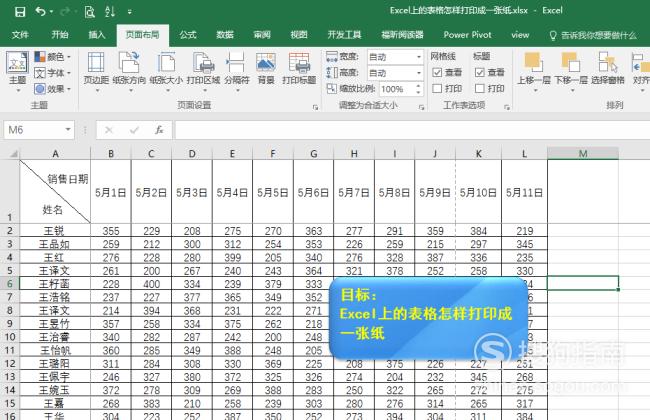Open the 宽度 width dropdown
The image size is (650, 420).
click(x=419, y=57)
